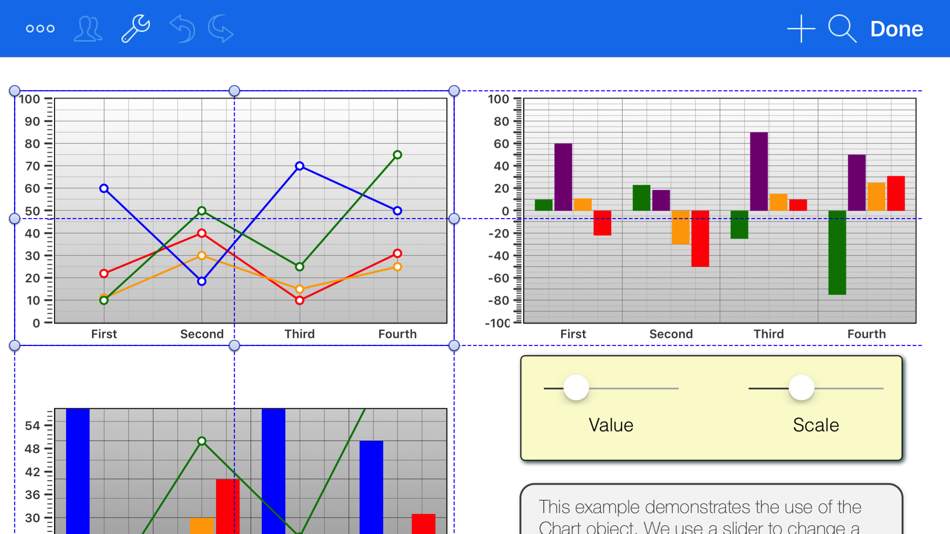Click the green line point at Third, value 25
The width and height of the screenshot is (950, 534).
pyautogui.click(x=299, y=267)
